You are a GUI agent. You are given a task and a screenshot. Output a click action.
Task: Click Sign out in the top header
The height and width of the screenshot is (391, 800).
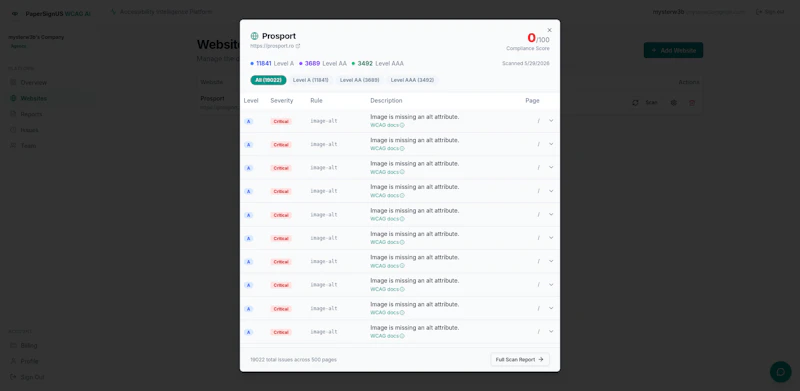click(770, 11)
